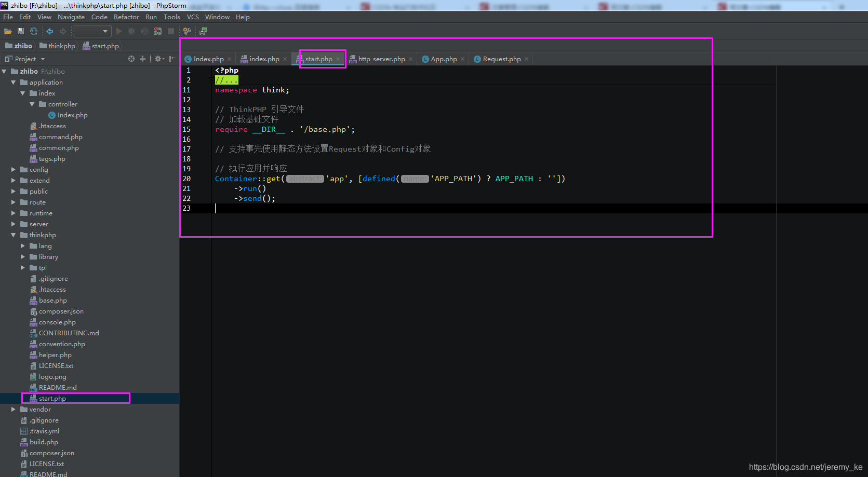The width and height of the screenshot is (868, 477).
Task: Click the Synchronize refresh icon
Action: (34, 31)
